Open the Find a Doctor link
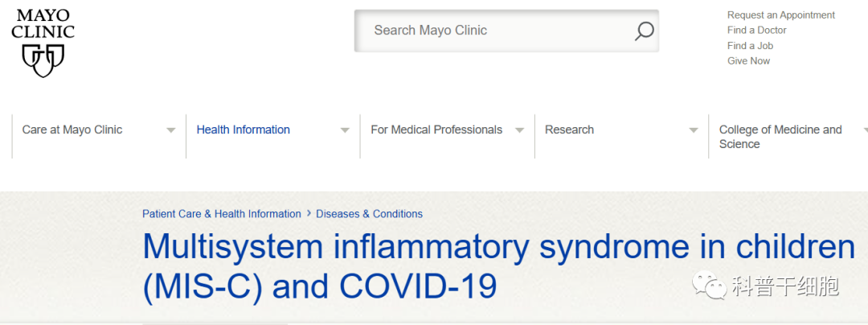This screenshot has height=325, width=868. click(x=757, y=30)
